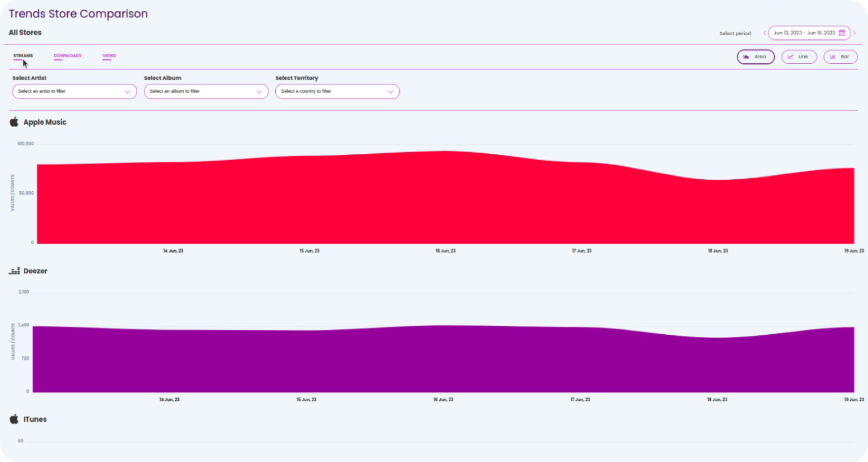Click the Apple Music logo icon

pyautogui.click(x=14, y=122)
